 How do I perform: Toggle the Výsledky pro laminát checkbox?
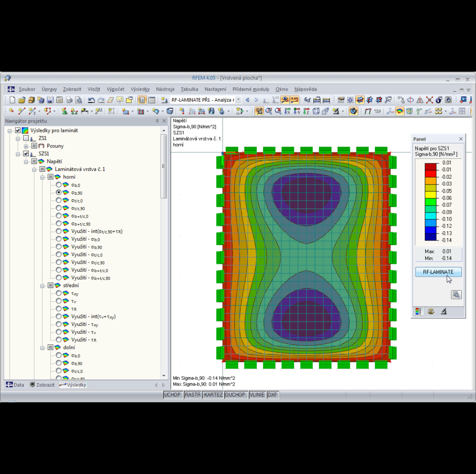[18, 131]
